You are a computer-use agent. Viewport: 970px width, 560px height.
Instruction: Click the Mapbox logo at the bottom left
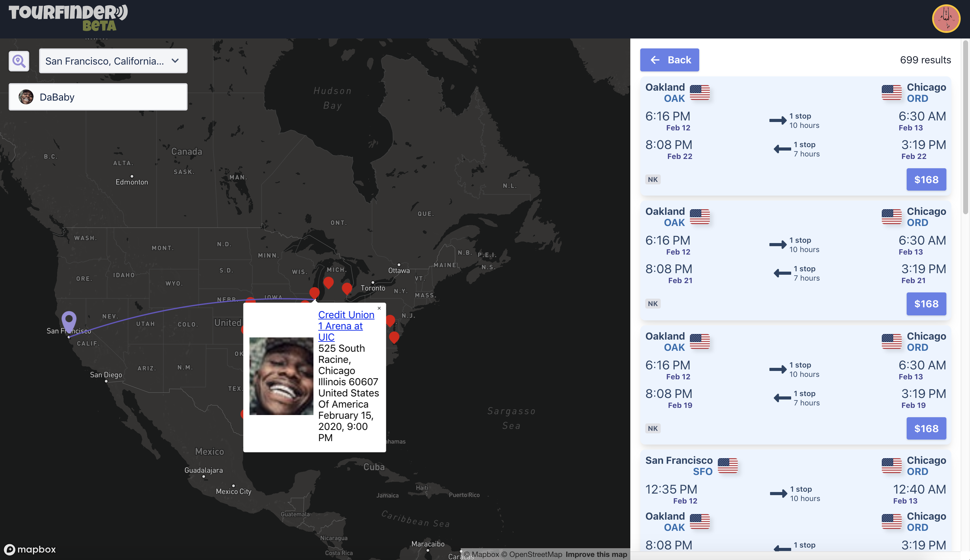[x=29, y=549]
